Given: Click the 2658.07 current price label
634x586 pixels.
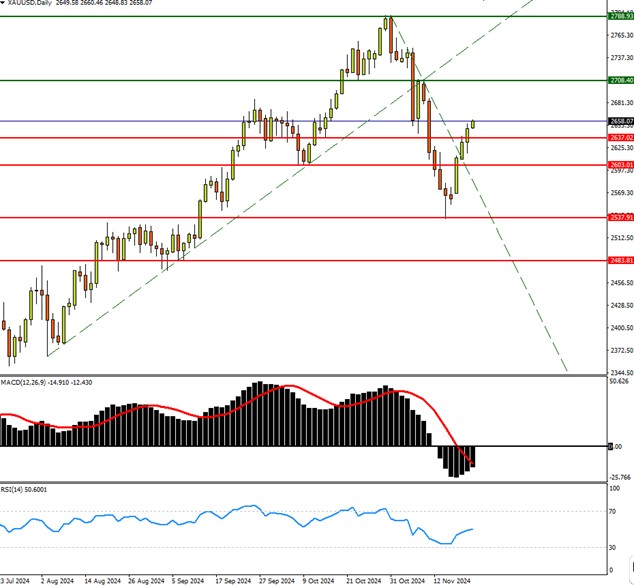Looking at the screenshot, I should coord(620,121).
